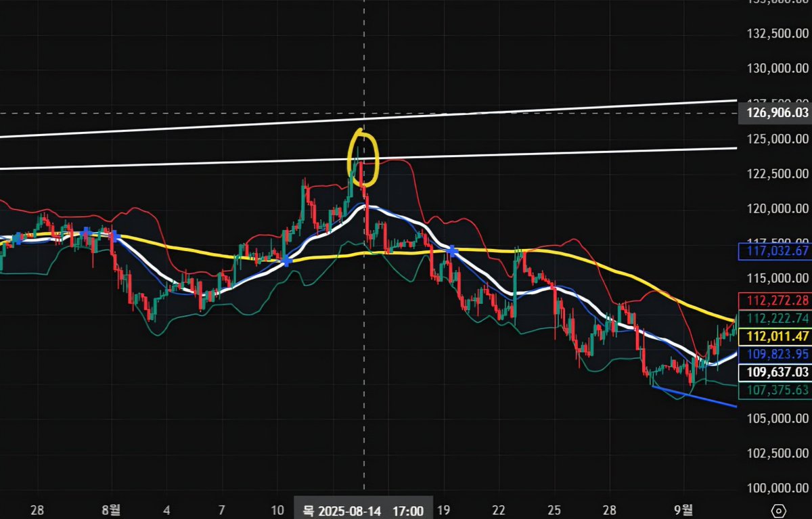The width and height of the screenshot is (812, 519).
Task: Click the 19 date label on time axis
Action: (x=443, y=511)
